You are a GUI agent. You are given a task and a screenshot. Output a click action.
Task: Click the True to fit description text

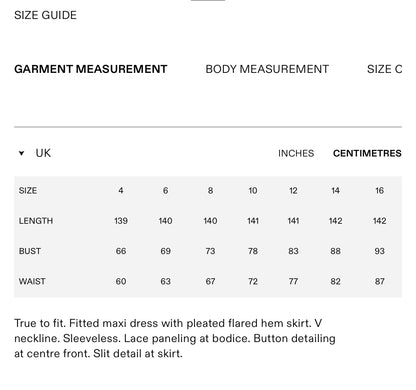tap(175, 338)
